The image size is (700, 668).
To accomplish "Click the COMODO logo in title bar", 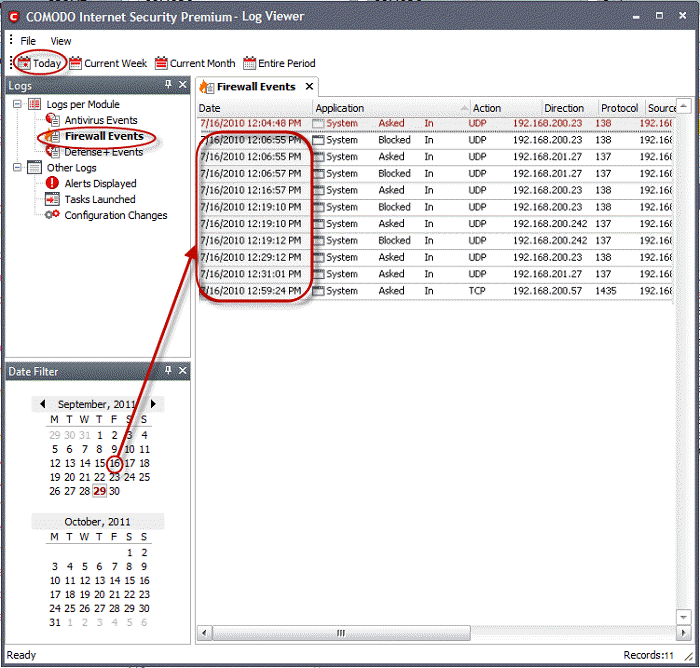I will point(14,17).
